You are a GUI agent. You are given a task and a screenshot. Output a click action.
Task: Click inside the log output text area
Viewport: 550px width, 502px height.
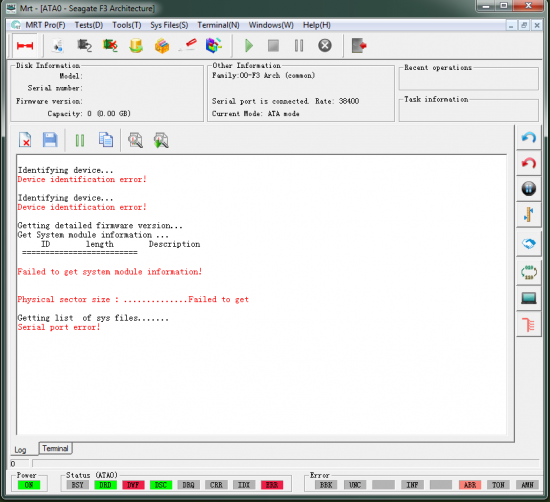261,295
